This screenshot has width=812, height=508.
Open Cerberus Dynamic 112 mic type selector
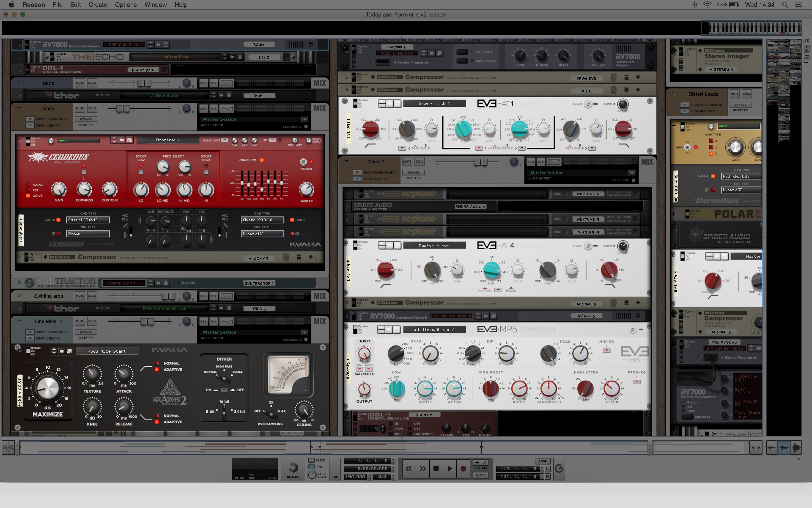point(262,234)
